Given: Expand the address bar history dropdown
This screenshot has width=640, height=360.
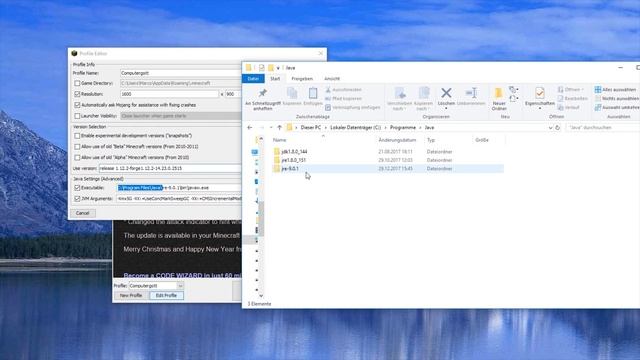Looking at the screenshot, I should pyautogui.click(x=550, y=128).
